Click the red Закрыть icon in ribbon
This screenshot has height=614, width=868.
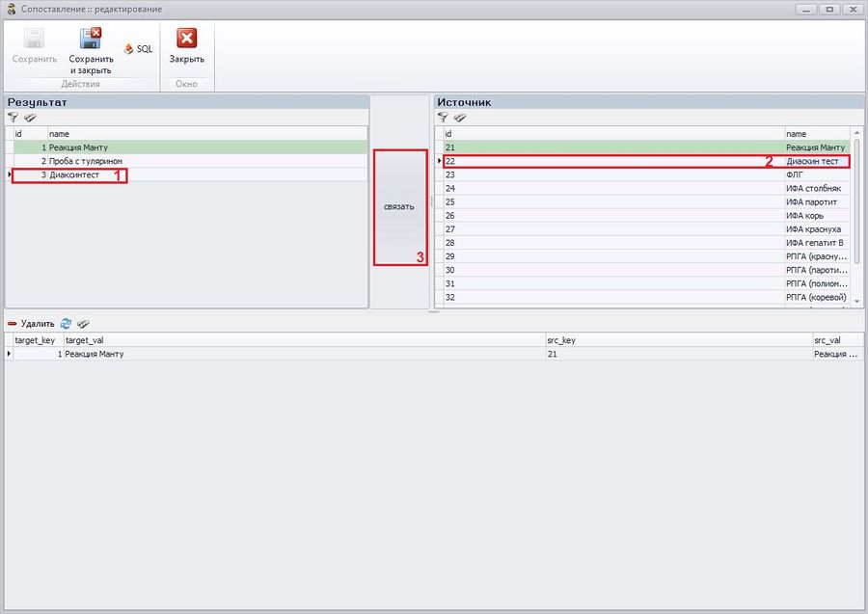tap(186, 40)
